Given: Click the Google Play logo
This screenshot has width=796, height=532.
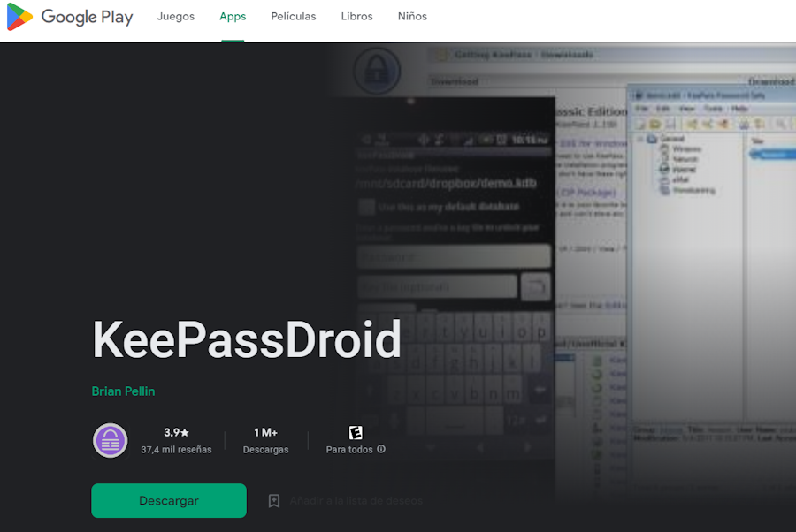Looking at the screenshot, I should click(x=69, y=17).
